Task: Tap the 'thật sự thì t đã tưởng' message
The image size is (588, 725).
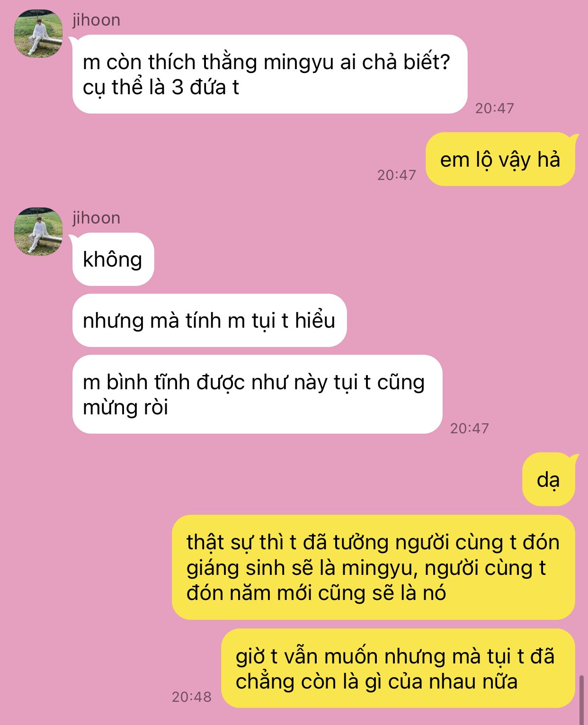Action: pyautogui.click(x=374, y=567)
